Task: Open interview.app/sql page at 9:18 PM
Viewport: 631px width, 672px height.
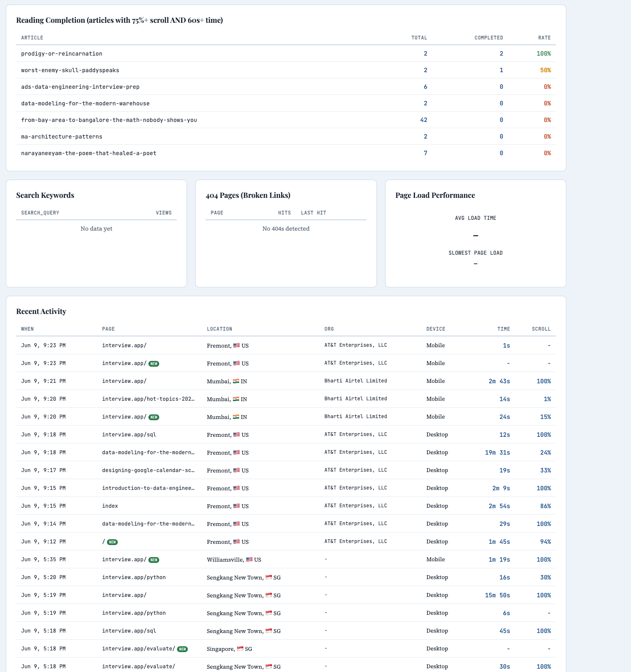Action: (129, 435)
